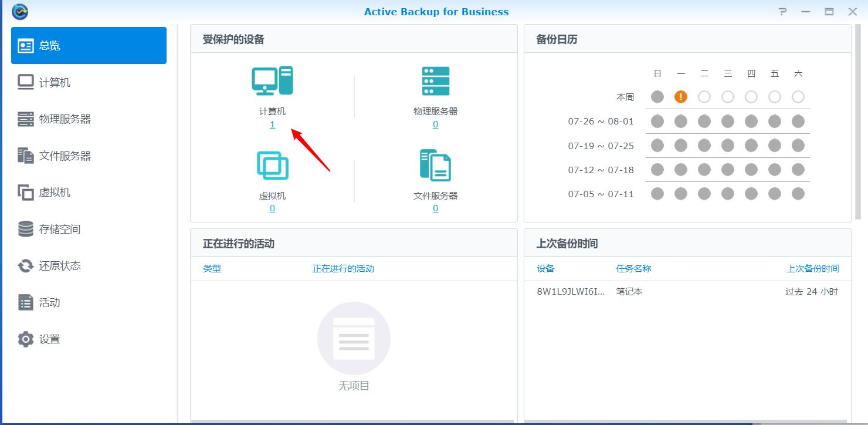The image size is (868, 425).
Task: Select device 8W1L9JLWI6I... in last backup list
Action: coord(571,292)
